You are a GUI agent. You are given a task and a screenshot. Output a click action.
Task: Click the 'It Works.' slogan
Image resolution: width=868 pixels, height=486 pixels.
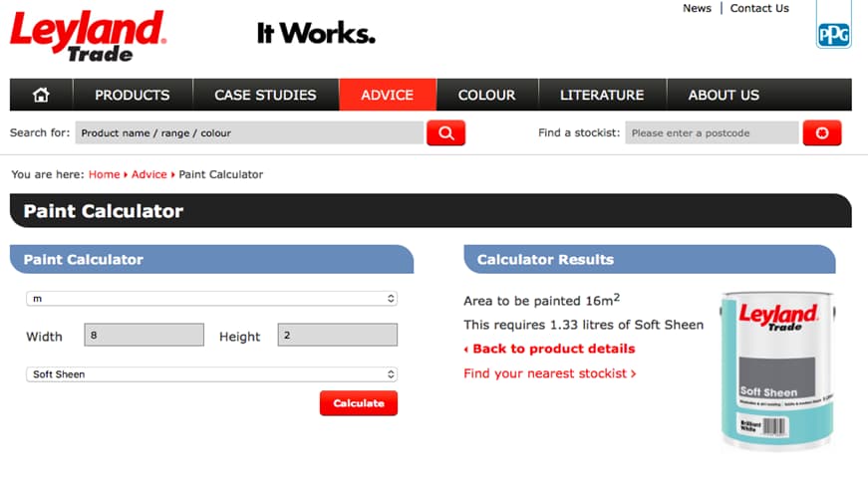316,33
